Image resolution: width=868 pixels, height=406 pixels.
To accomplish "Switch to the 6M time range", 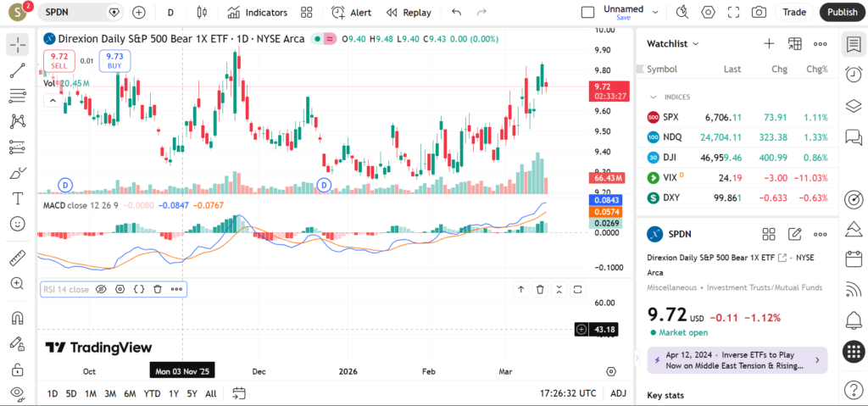I will pyautogui.click(x=130, y=393).
